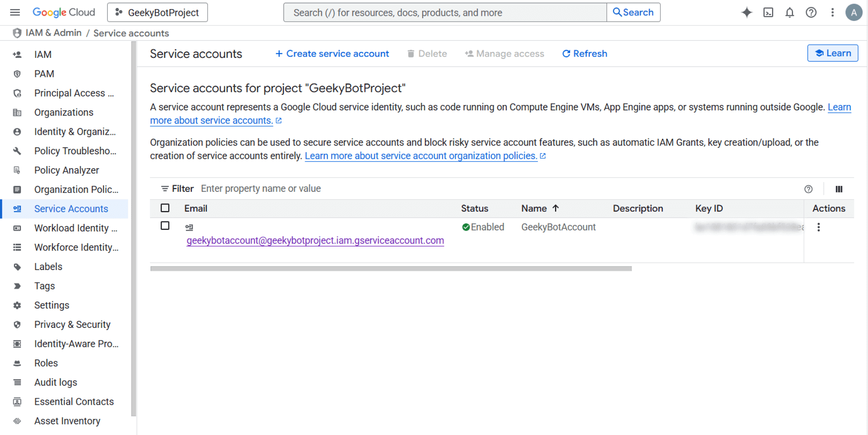868x435 pixels.
Task: Click Create service account
Action: click(332, 54)
